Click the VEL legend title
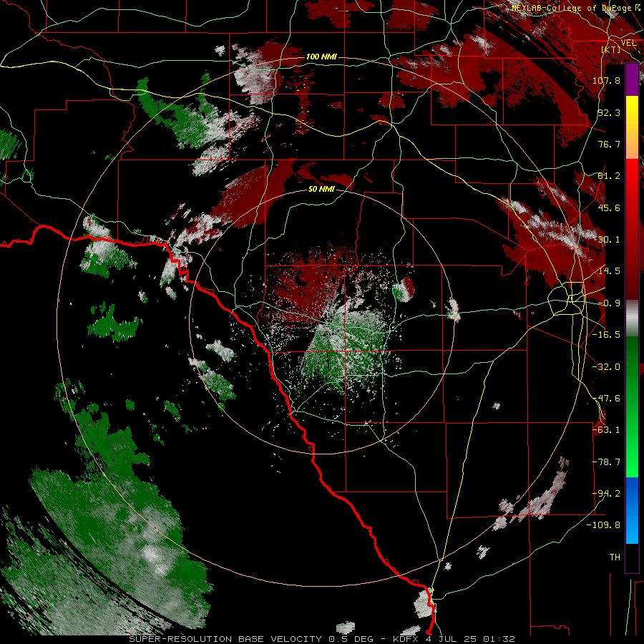 (x=628, y=43)
